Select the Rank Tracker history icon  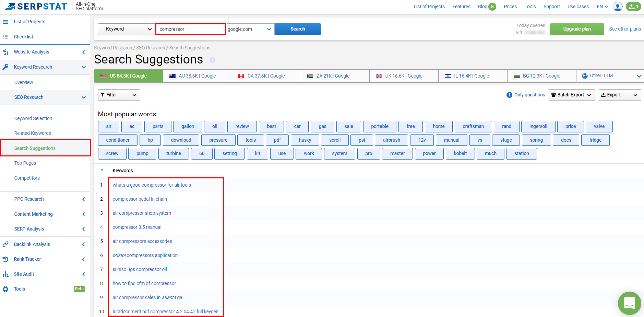pyautogui.click(x=5, y=259)
